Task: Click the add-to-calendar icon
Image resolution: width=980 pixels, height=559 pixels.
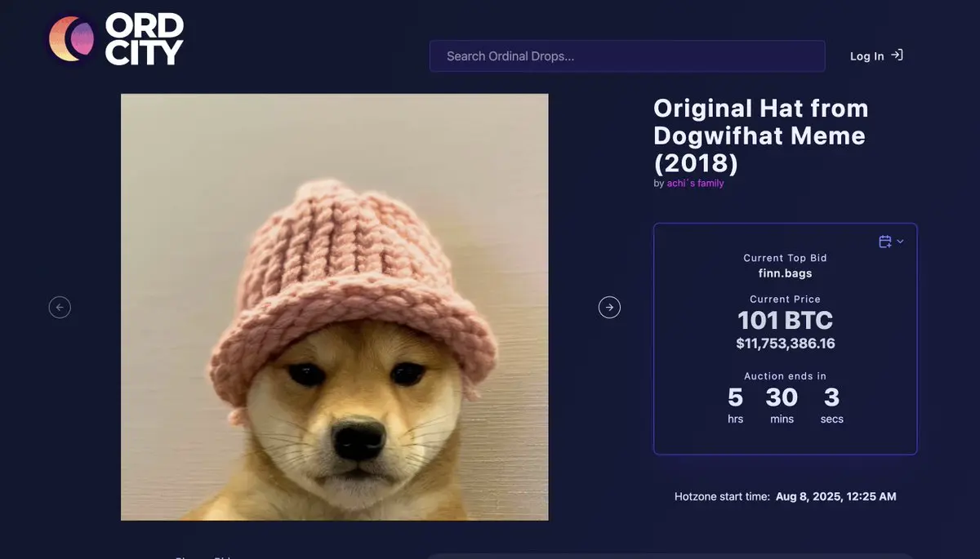Action: pyautogui.click(x=885, y=242)
